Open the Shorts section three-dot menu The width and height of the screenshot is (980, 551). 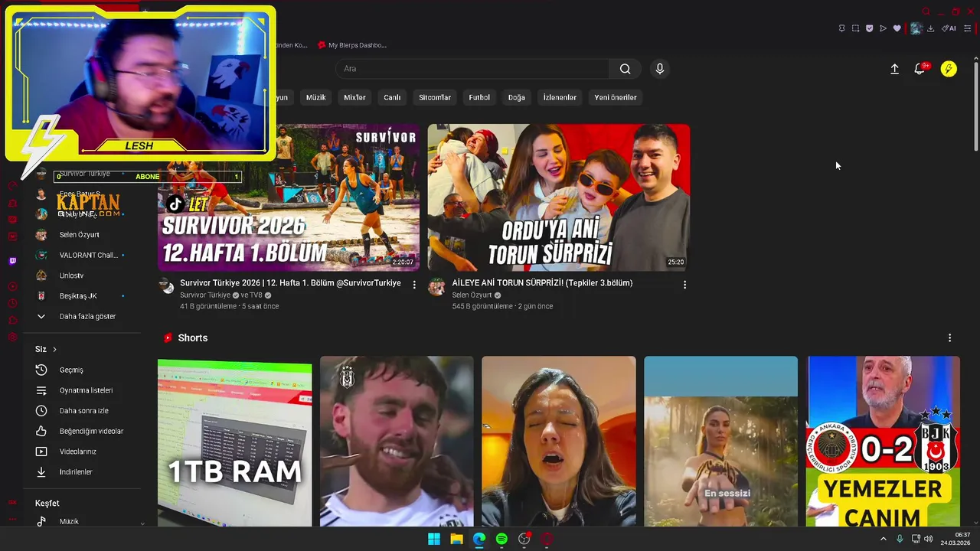[x=949, y=337]
